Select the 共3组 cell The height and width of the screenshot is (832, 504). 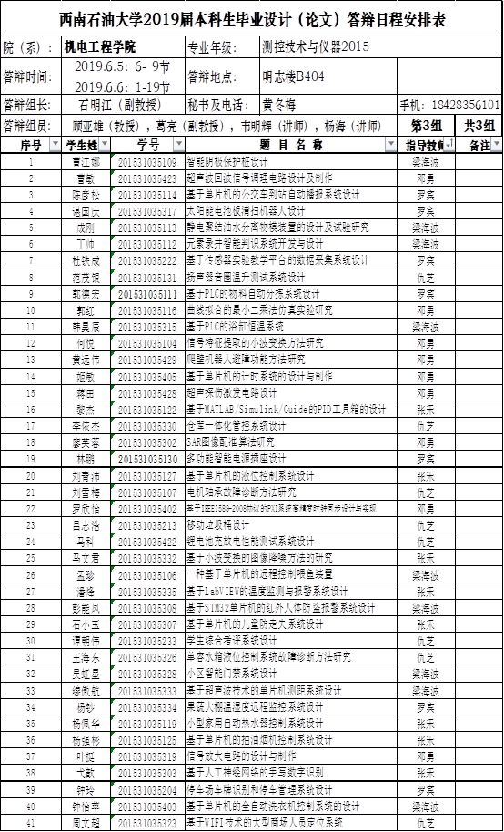(479, 126)
